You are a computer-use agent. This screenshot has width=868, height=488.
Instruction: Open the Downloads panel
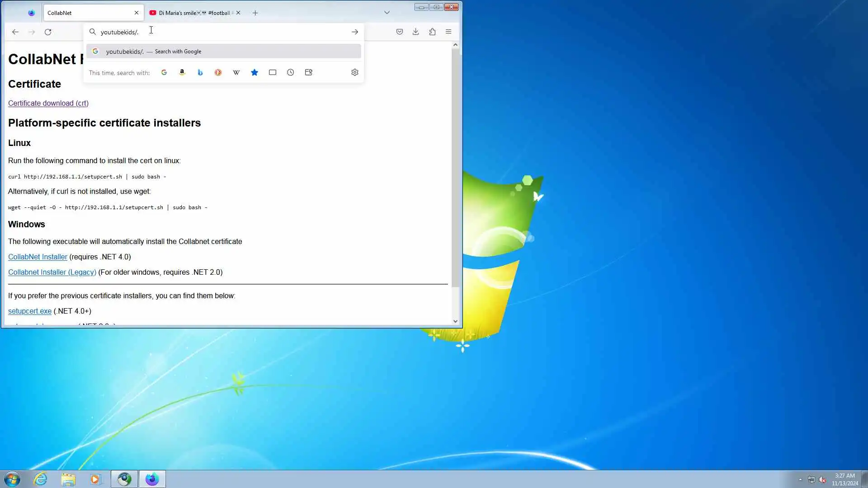coord(416,32)
